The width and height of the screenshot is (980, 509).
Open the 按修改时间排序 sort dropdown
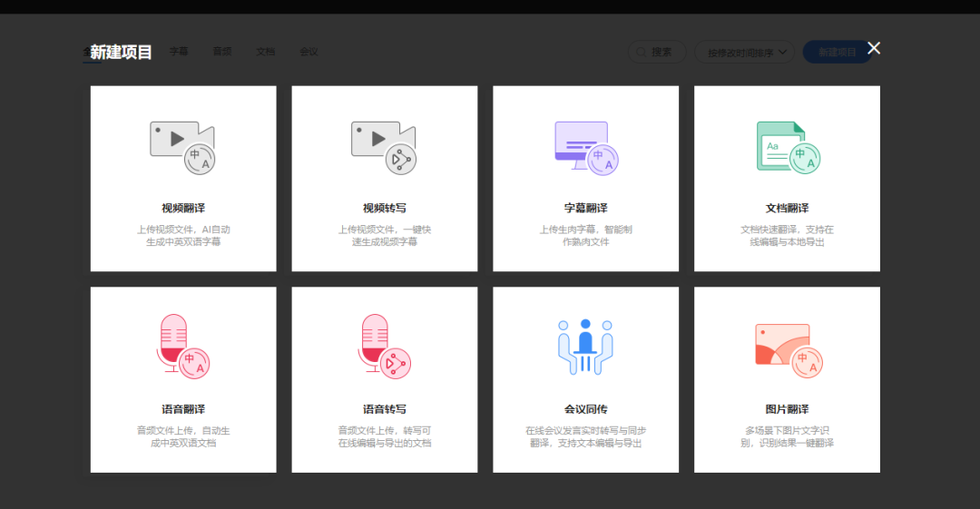point(744,52)
